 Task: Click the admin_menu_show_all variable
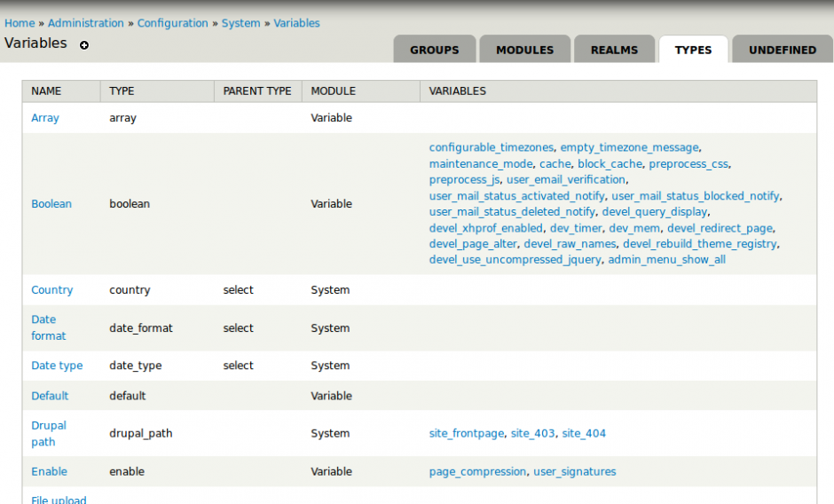click(x=666, y=260)
